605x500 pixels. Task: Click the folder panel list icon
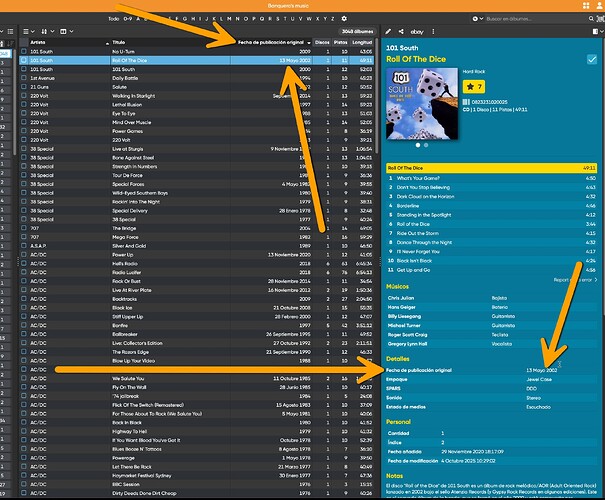10,32
